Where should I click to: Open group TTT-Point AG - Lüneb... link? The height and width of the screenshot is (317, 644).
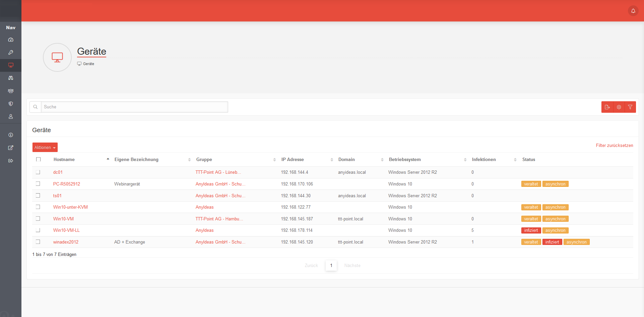click(x=218, y=172)
